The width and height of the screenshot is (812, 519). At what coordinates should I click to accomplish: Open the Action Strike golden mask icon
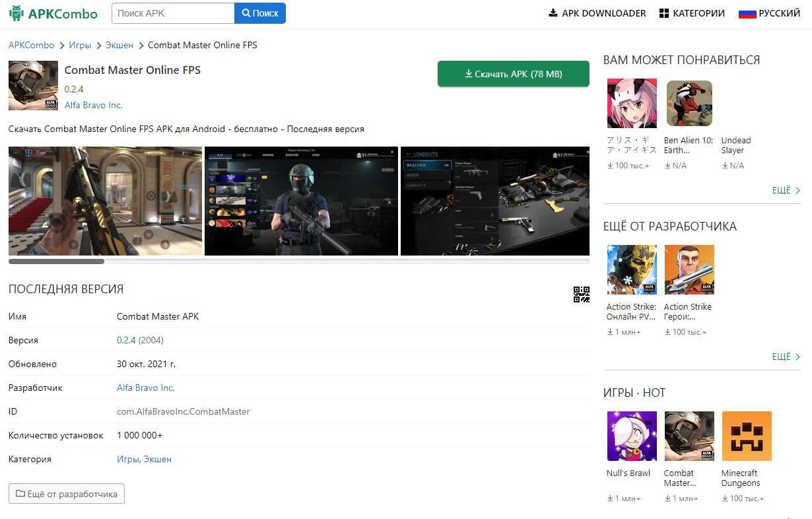point(632,269)
